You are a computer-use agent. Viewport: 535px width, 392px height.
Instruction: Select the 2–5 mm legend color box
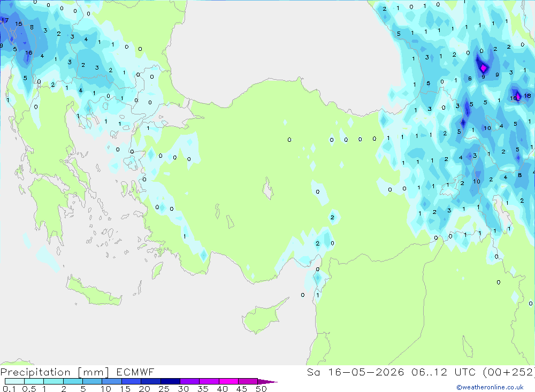pos(73,381)
